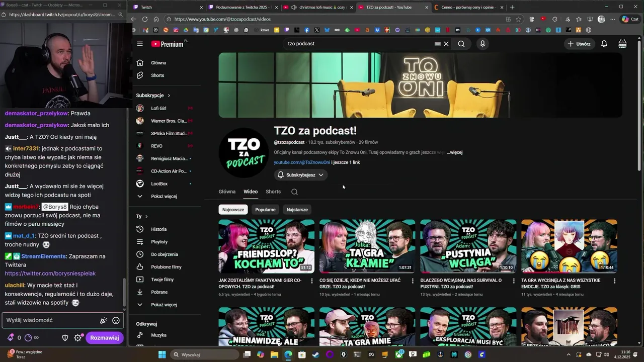644x362 pixels.
Task: Open Steam from the taskbar
Action: [x=315, y=354]
